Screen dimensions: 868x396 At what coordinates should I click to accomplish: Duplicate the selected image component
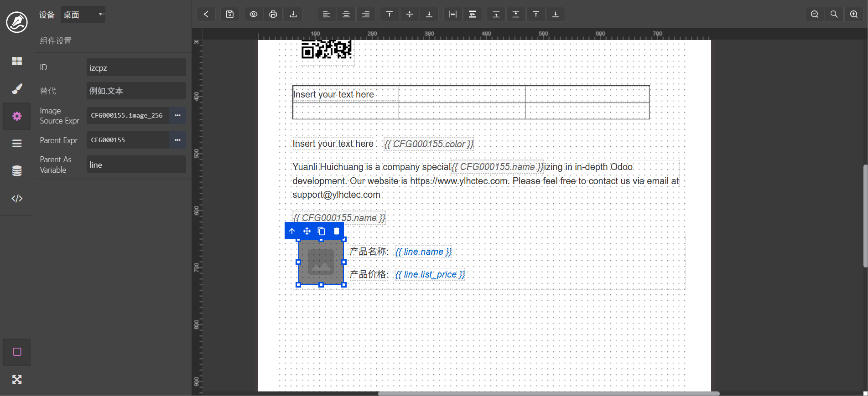[x=322, y=231]
